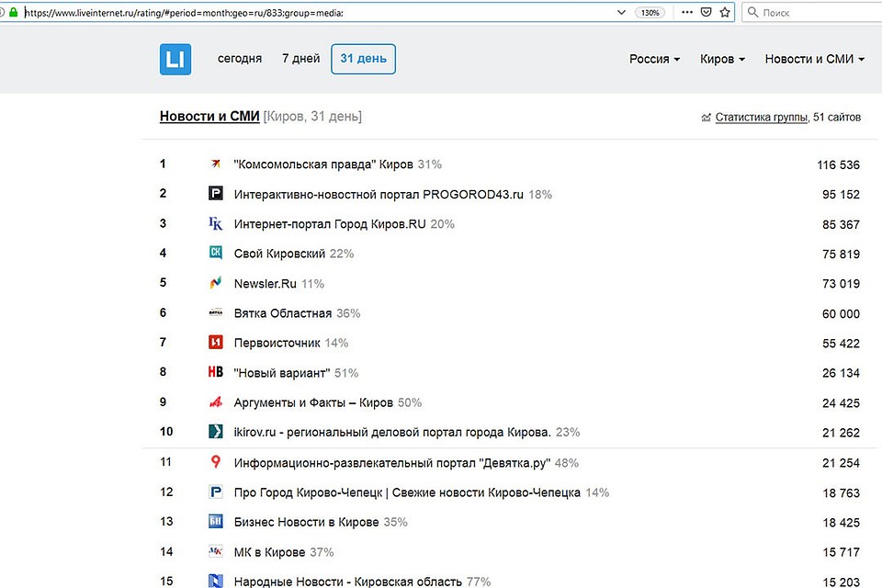Click the Город Киров.RU favicon
Viewport: 882px width, 588px height.
215,223
